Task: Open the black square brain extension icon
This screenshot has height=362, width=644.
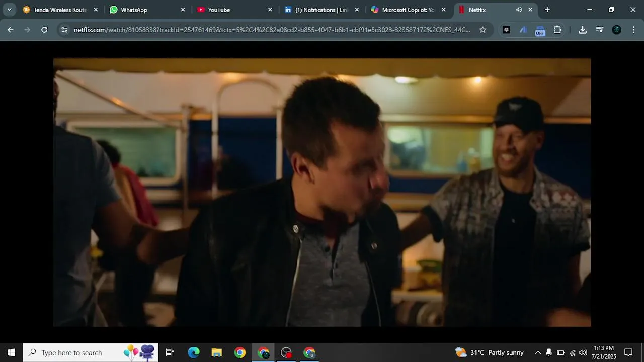Action: (x=506, y=30)
